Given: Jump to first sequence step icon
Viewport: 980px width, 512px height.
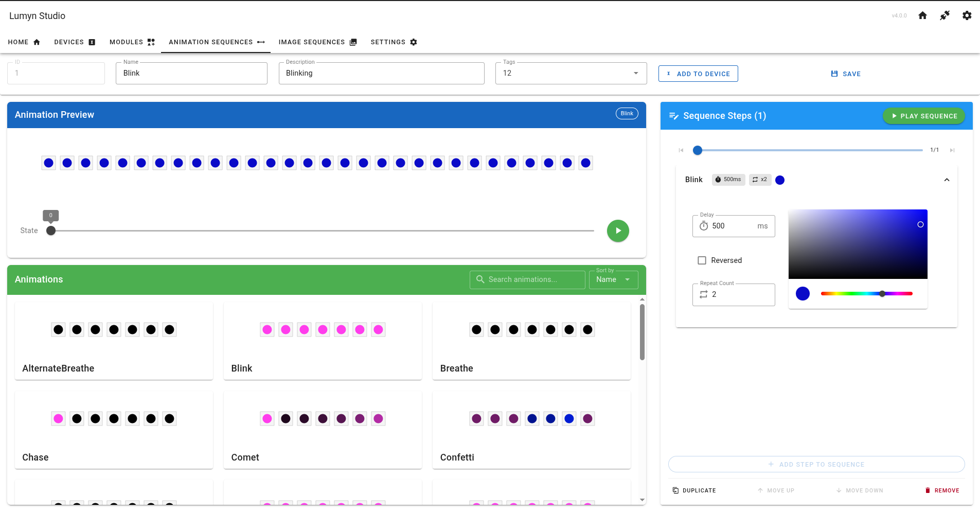Looking at the screenshot, I should 681,150.
